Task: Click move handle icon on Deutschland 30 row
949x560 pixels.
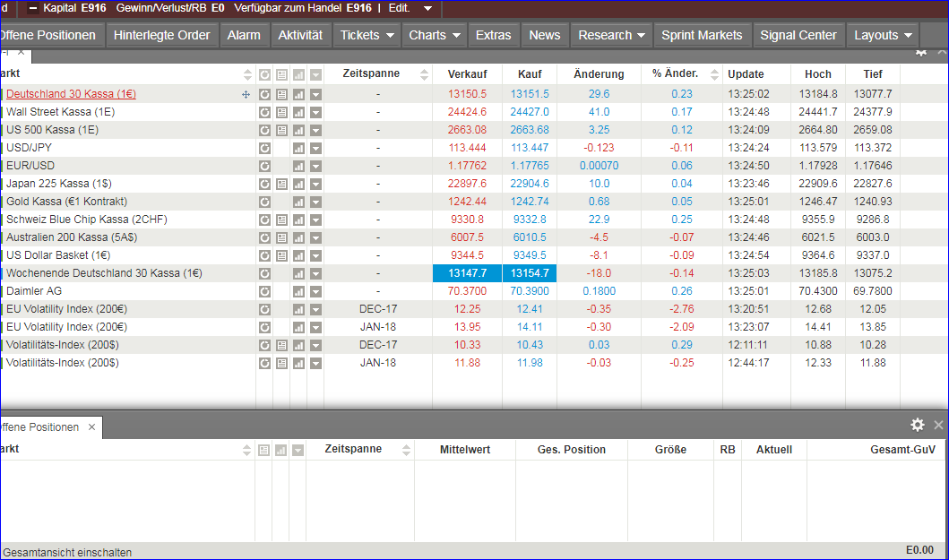Action: click(x=246, y=94)
